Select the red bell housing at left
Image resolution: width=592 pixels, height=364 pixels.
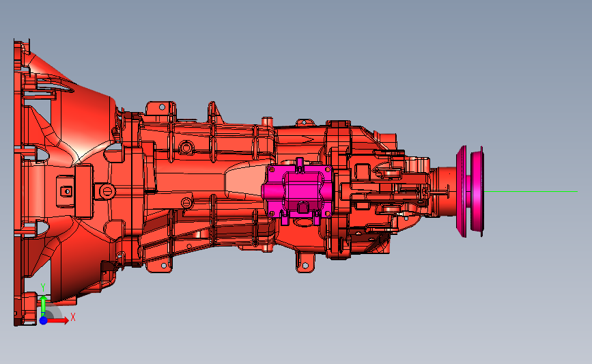64,181
